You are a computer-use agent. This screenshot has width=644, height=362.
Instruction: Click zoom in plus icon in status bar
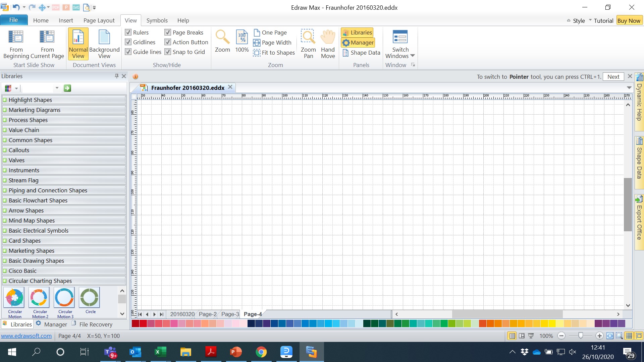pos(599,336)
